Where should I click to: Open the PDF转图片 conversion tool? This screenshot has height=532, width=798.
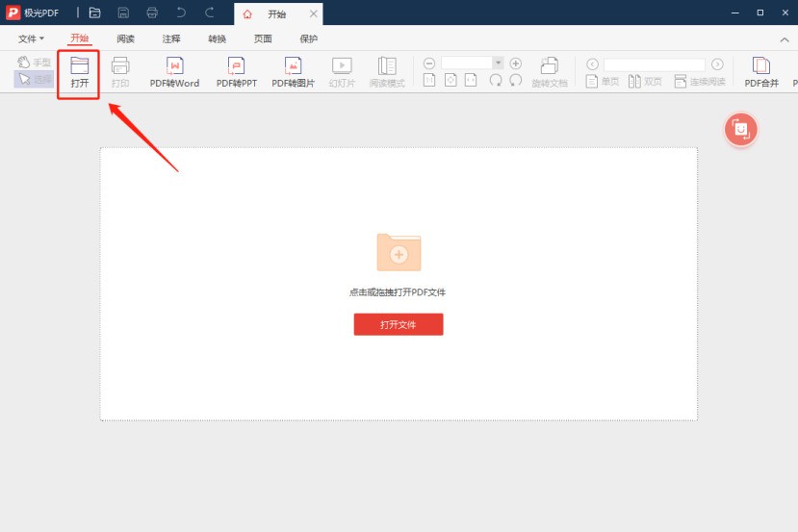293,71
